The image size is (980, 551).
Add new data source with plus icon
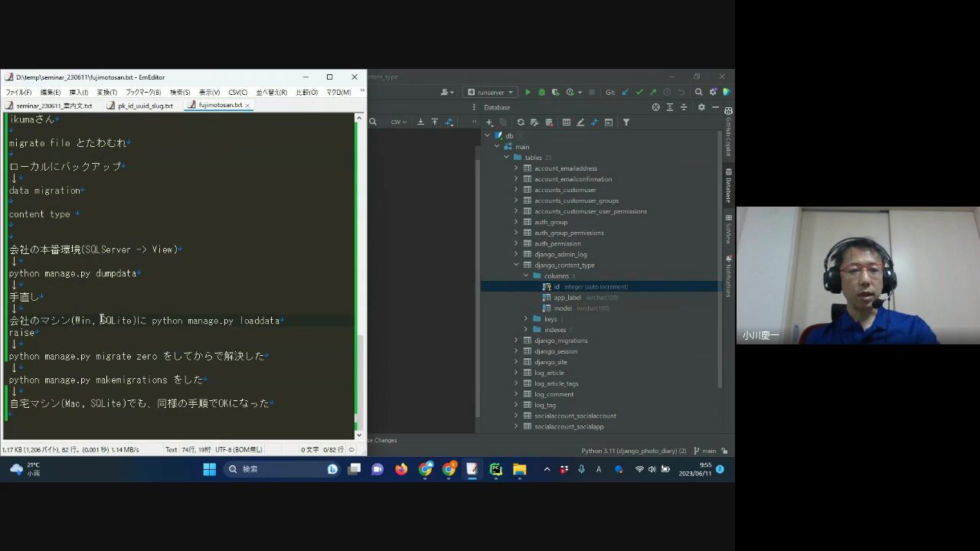[x=489, y=122]
